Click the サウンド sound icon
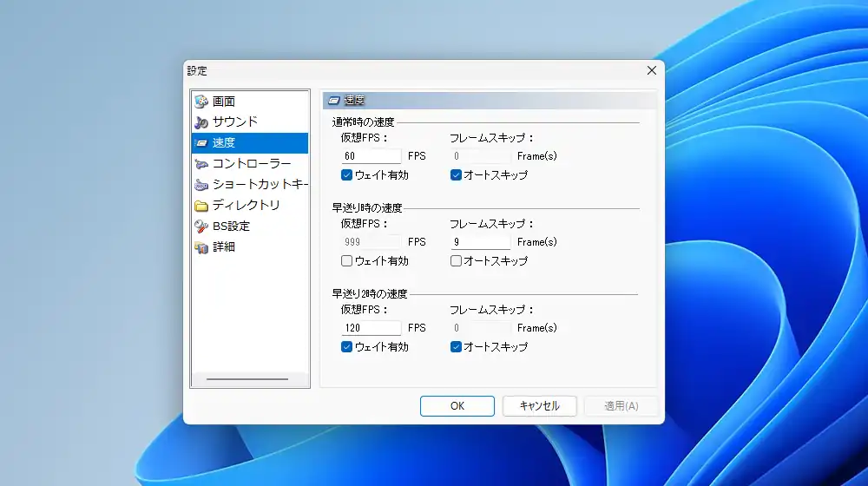Viewport: 868px width, 486px height. coord(201,122)
